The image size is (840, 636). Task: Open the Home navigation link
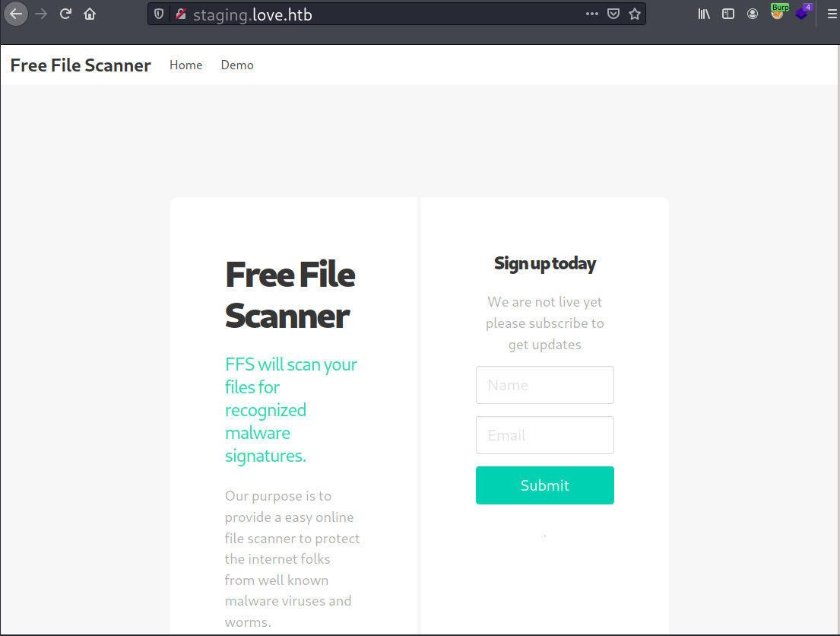coord(186,65)
